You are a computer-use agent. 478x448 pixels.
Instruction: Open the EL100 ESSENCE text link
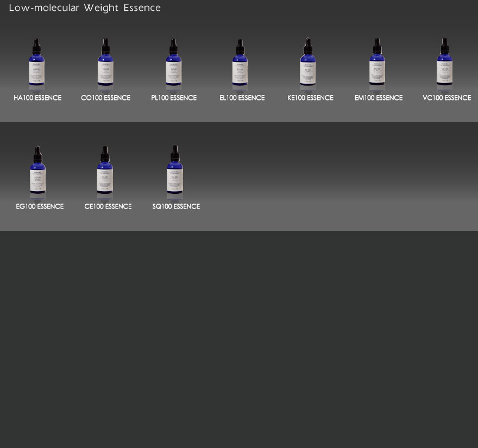click(242, 98)
